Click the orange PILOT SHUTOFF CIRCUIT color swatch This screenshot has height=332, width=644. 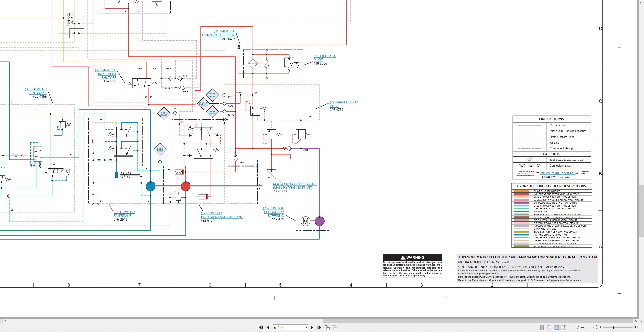point(522,191)
